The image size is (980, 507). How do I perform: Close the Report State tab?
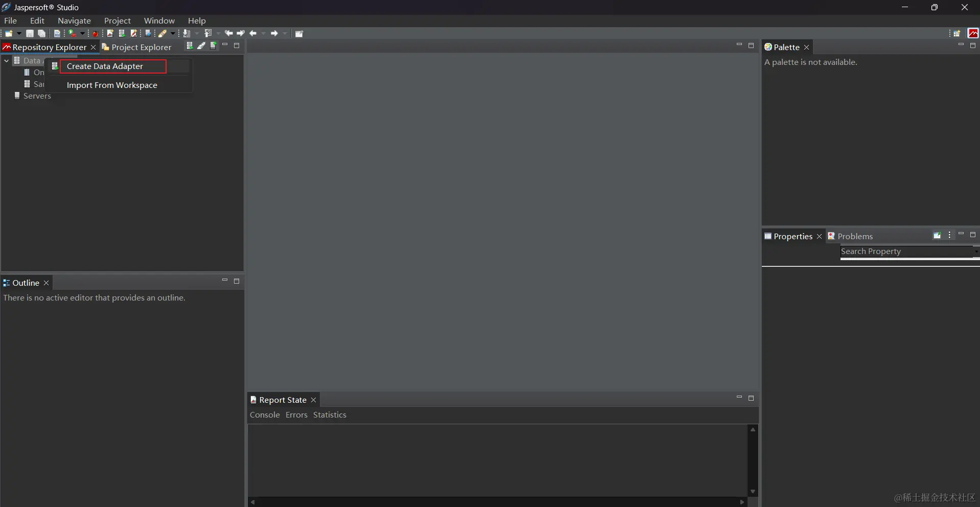[313, 400]
